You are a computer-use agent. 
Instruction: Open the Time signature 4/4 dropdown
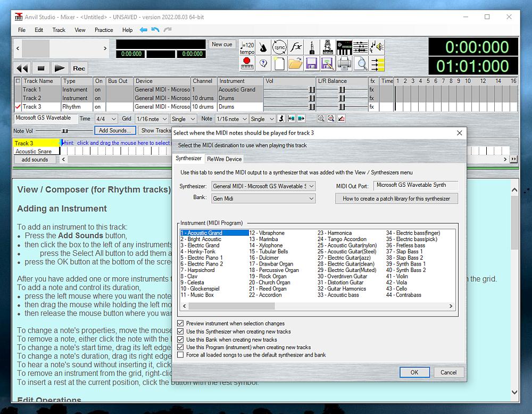coord(106,119)
